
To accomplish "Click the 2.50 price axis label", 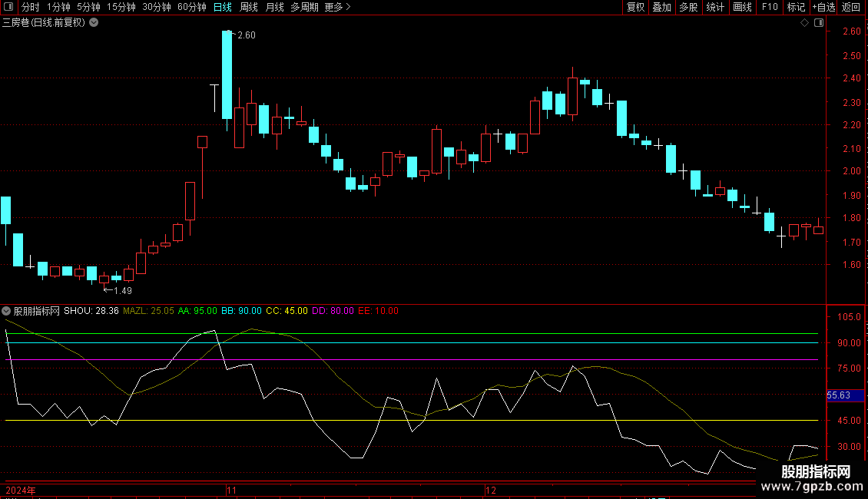I will coord(852,56).
